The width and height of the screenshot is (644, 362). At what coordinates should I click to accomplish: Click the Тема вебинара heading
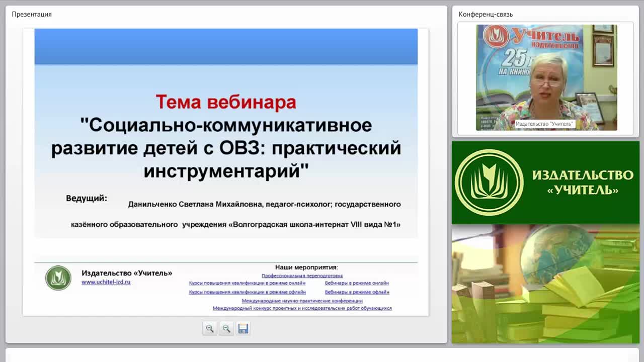tap(226, 102)
